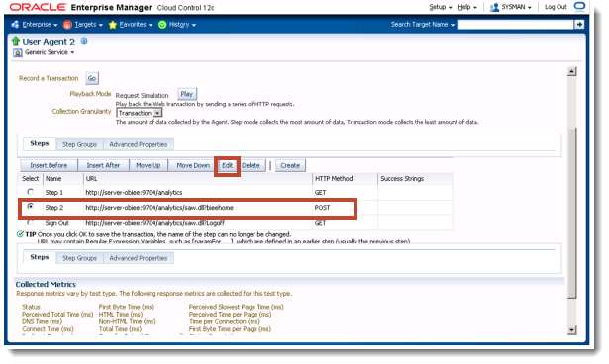Viewport: 609px width, 364px height.
Task: Click the Favorites star icon
Action: pyautogui.click(x=113, y=25)
